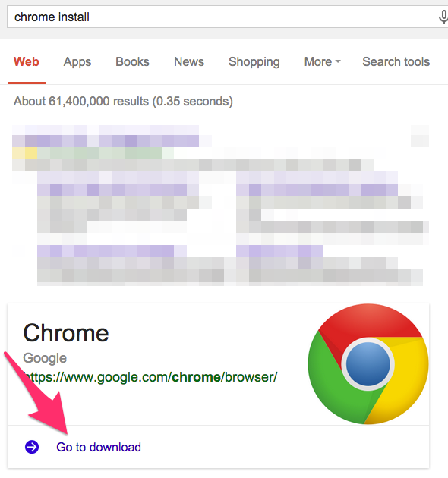This screenshot has height=478, width=448.
Task: Click the results count text line
Action: pos(123,101)
